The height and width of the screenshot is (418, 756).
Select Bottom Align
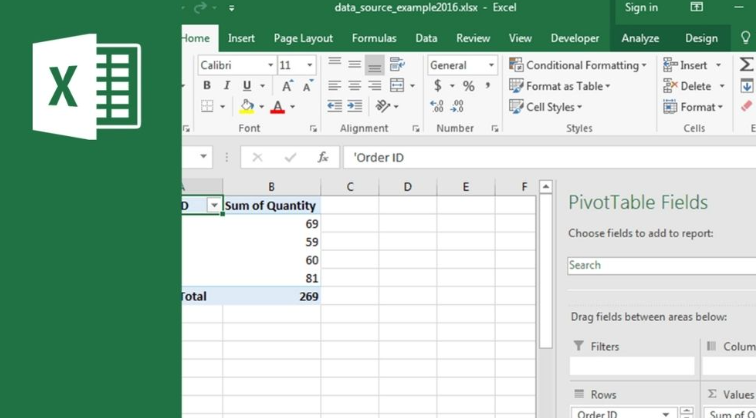375,65
